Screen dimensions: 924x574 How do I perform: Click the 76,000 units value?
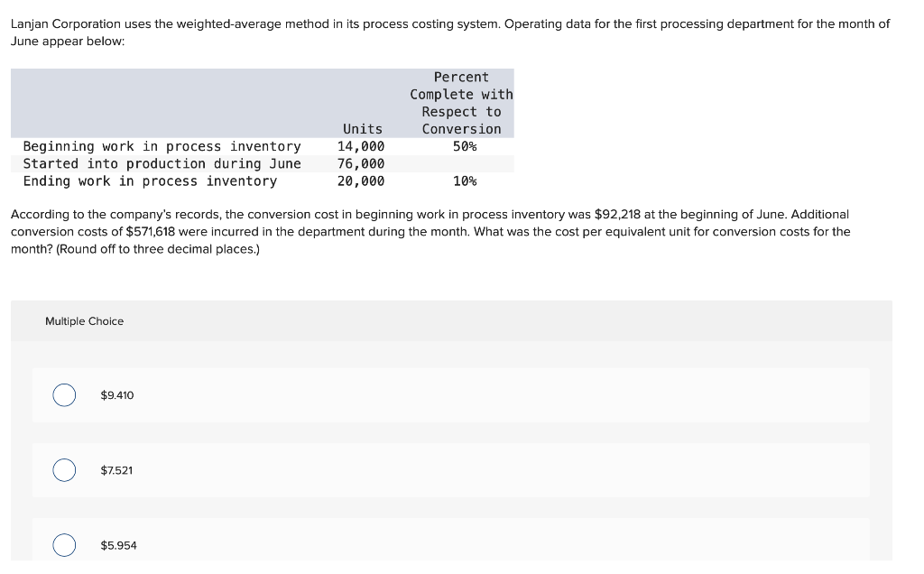tap(361, 163)
